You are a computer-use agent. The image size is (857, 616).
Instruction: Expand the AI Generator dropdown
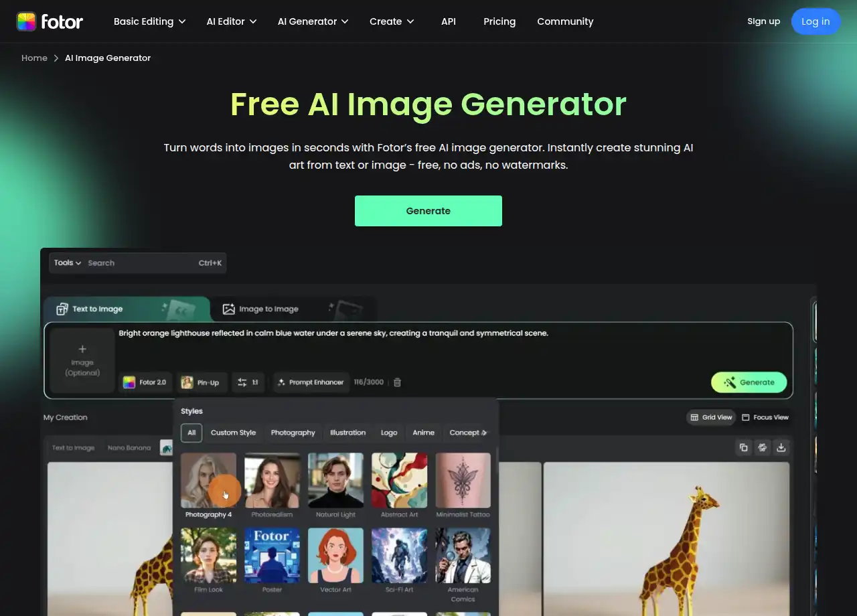point(313,21)
